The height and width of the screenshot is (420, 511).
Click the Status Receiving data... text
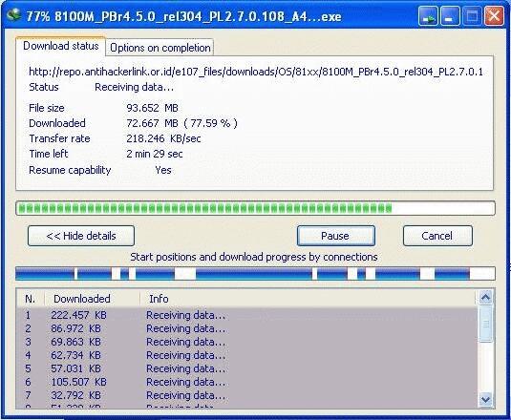135,87
